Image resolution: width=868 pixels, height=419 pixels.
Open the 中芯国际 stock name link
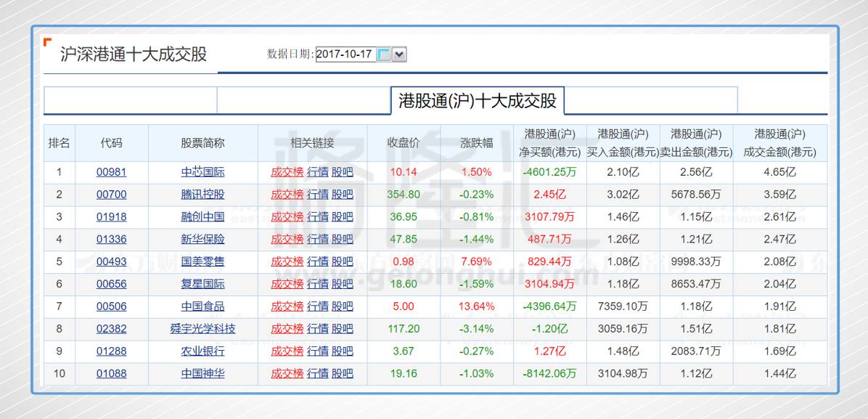coord(202,172)
